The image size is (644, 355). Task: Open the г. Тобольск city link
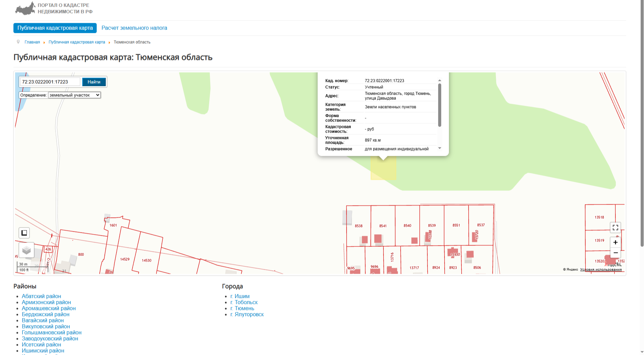pyautogui.click(x=244, y=302)
